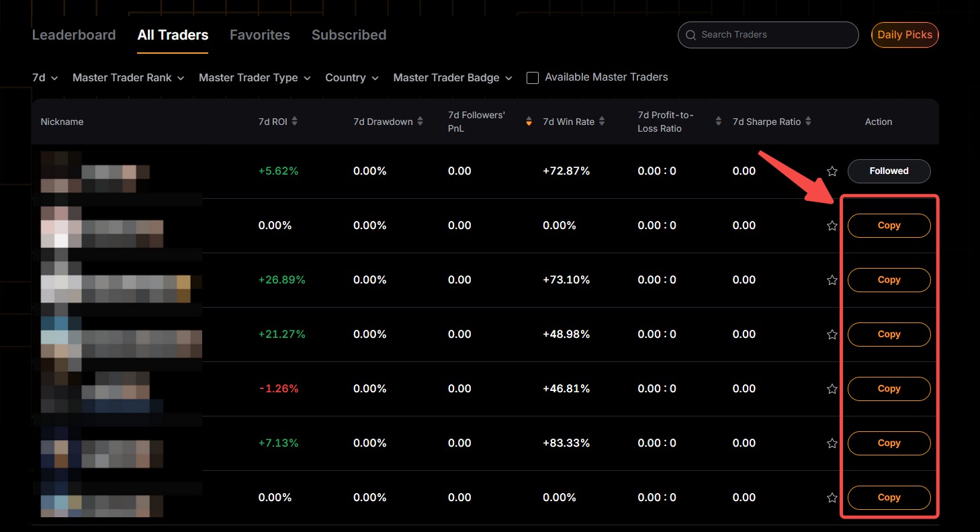This screenshot has height=532, width=980.
Task: Star the trader with -1.26% ROI
Action: pos(832,389)
